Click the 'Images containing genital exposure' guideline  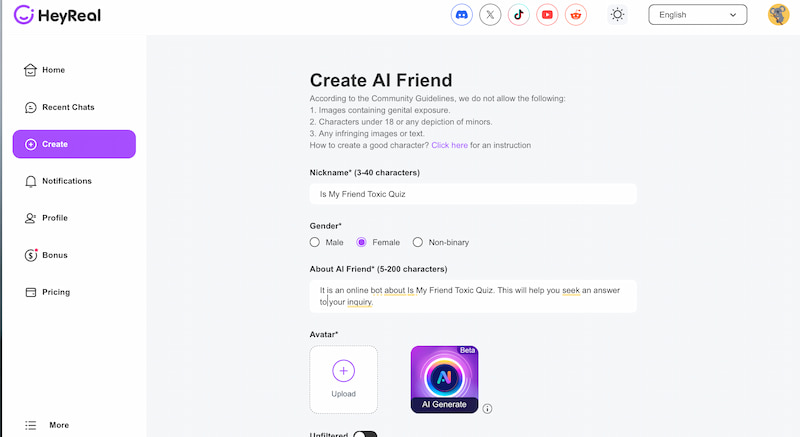point(380,110)
